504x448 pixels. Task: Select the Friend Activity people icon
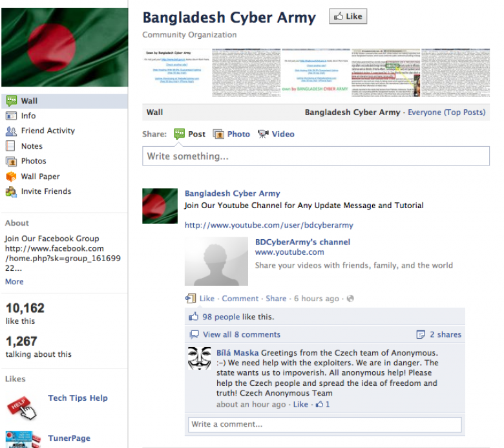coord(11,131)
